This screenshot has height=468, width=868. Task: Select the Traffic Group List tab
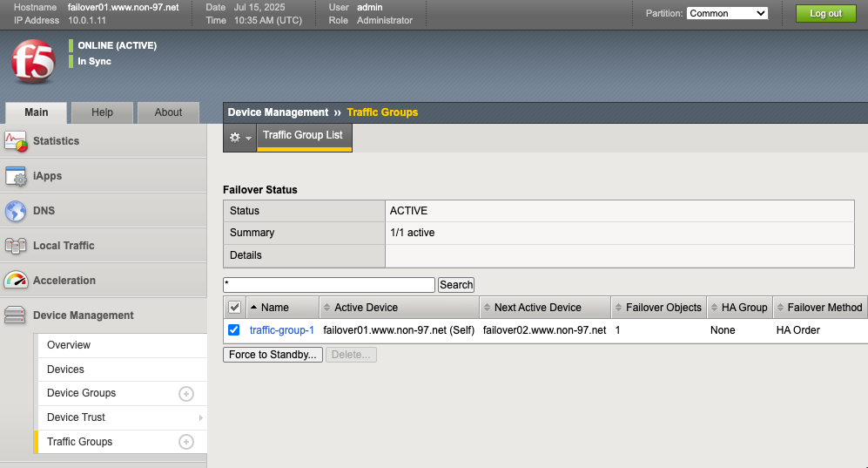[304, 136]
